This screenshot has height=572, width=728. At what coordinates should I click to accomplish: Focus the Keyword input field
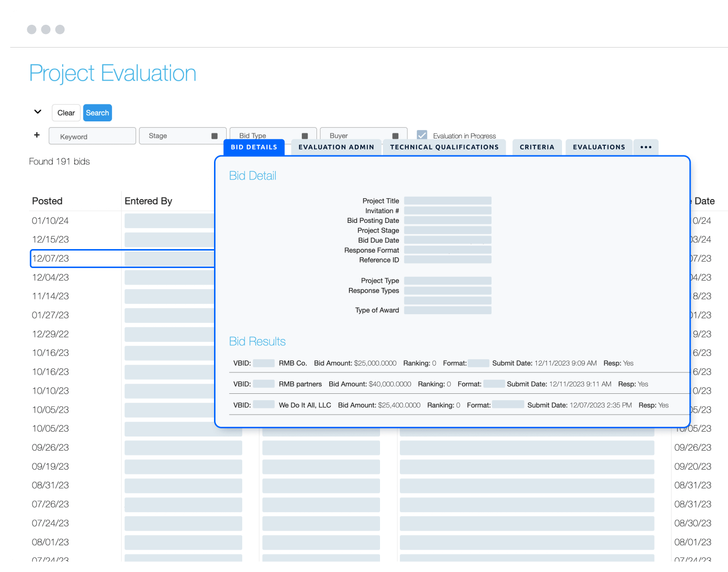point(92,136)
